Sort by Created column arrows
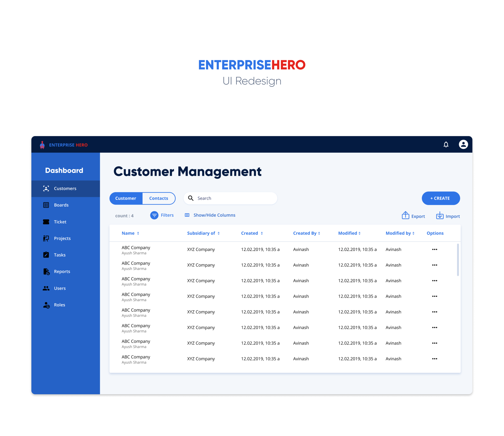 (262, 233)
